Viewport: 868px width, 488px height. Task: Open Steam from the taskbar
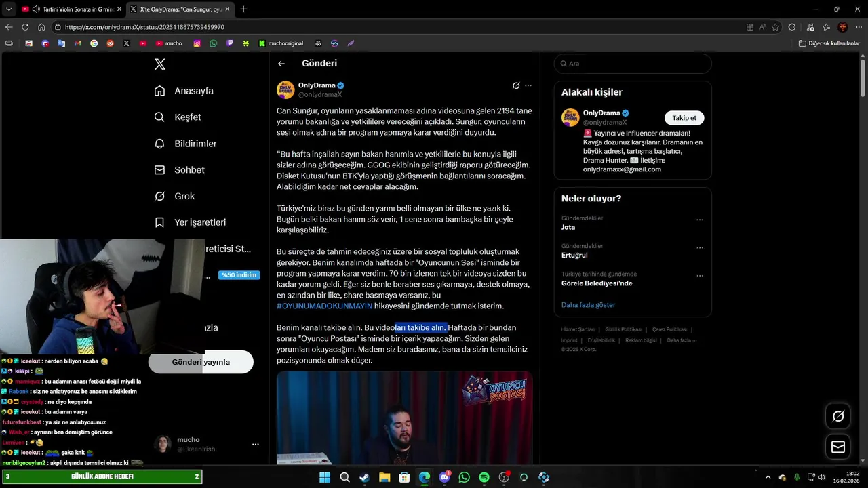(x=364, y=477)
